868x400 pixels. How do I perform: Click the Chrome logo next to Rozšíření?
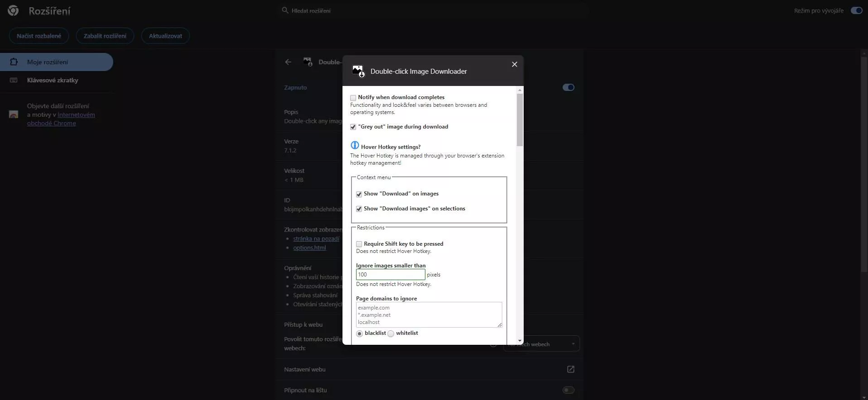coord(13,10)
